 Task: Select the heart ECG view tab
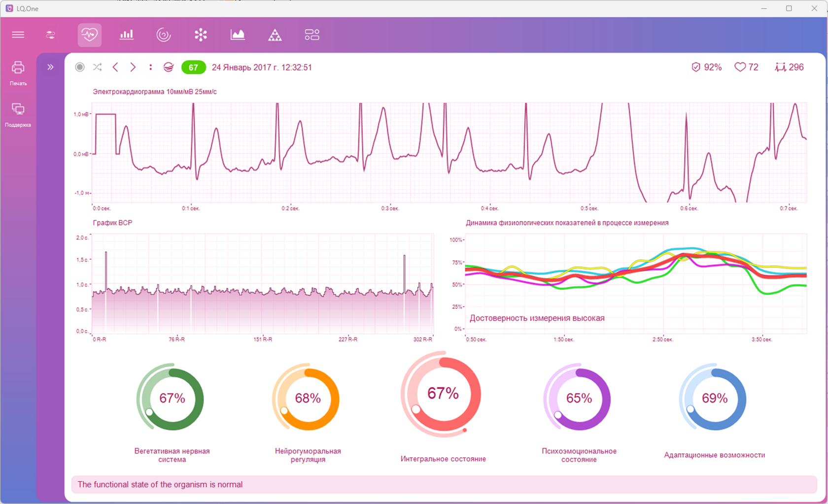click(90, 35)
